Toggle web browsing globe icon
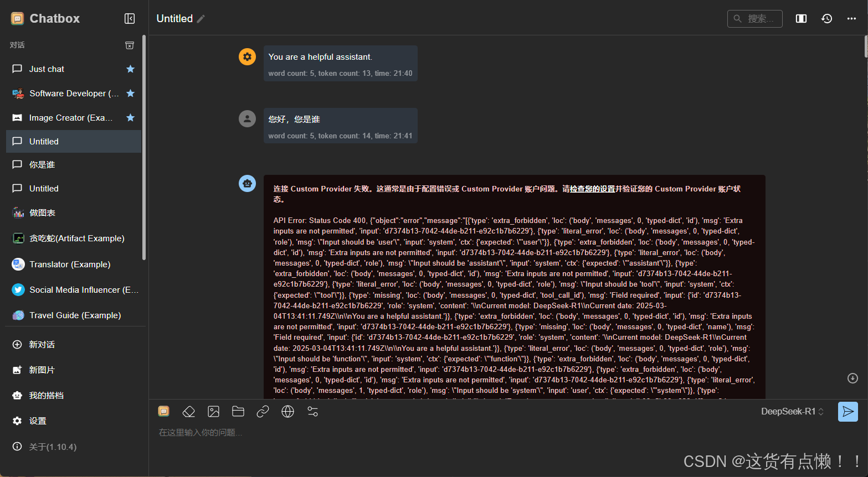Viewport: 868px width, 477px height. tap(287, 411)
